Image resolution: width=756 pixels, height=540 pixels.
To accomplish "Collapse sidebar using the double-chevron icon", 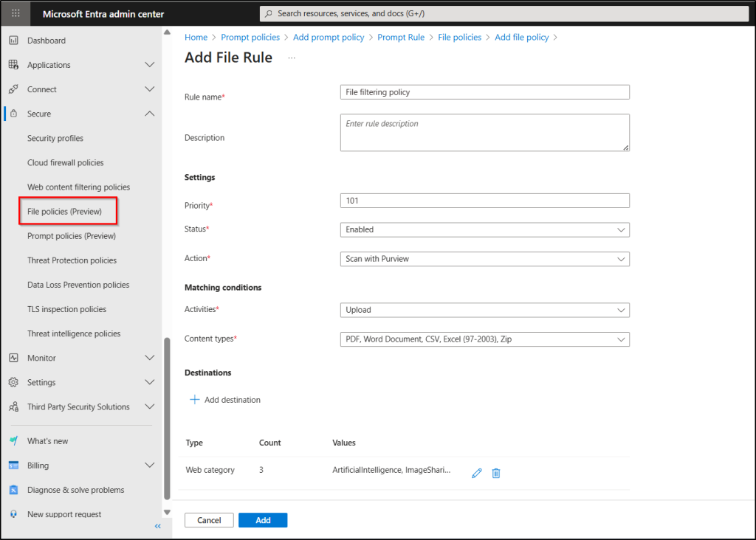I will (157, 526).
